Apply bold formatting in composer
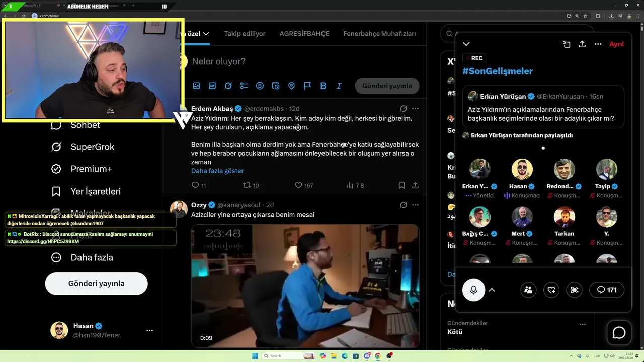The image size is (644, 362). pos(323,86)
